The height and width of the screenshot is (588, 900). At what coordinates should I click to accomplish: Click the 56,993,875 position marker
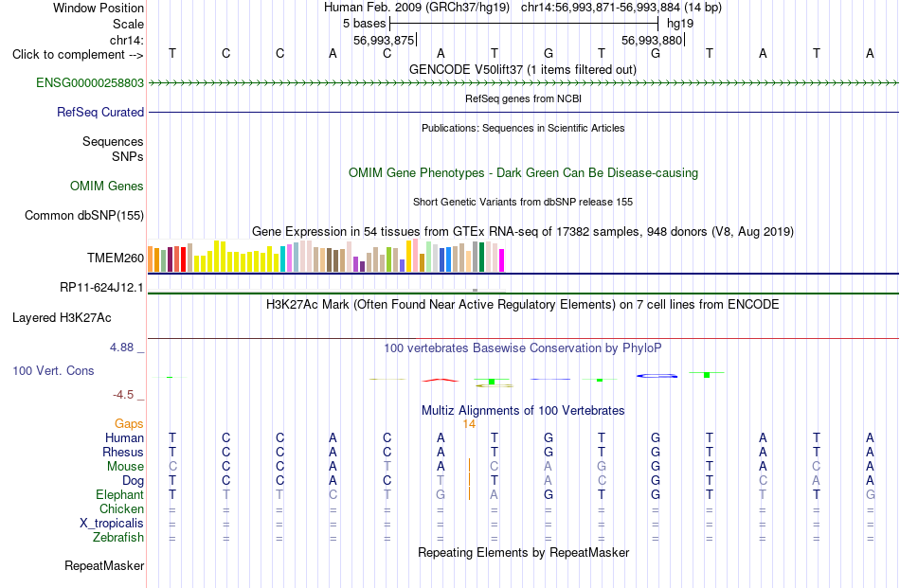(384, 40)
